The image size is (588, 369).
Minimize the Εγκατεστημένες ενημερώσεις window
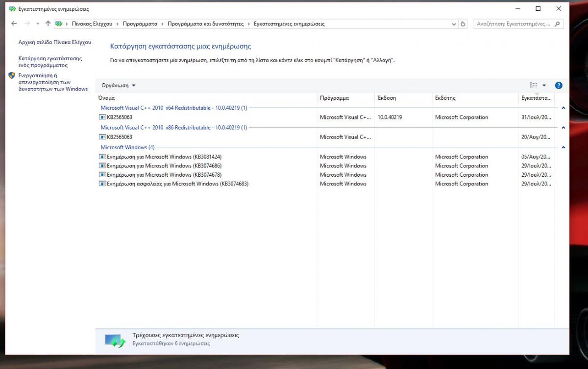518,9
